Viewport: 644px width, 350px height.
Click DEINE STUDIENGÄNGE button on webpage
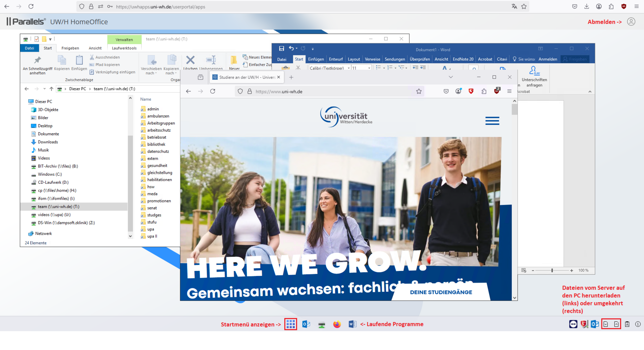point(441,292)
